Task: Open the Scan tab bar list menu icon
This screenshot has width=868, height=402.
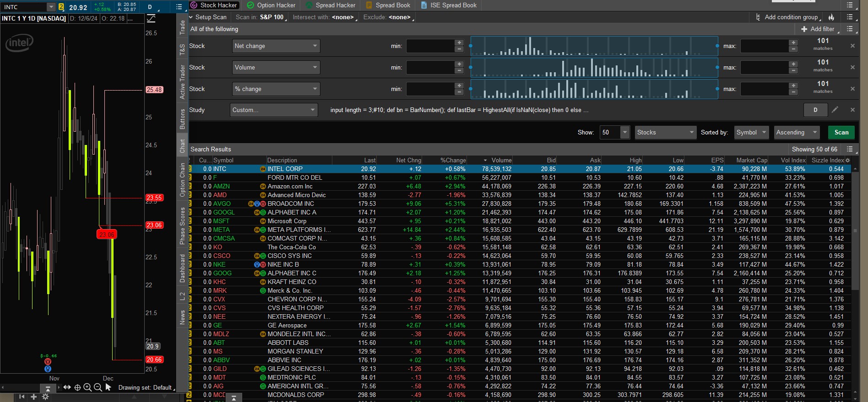Action: [x=850, y=5]
